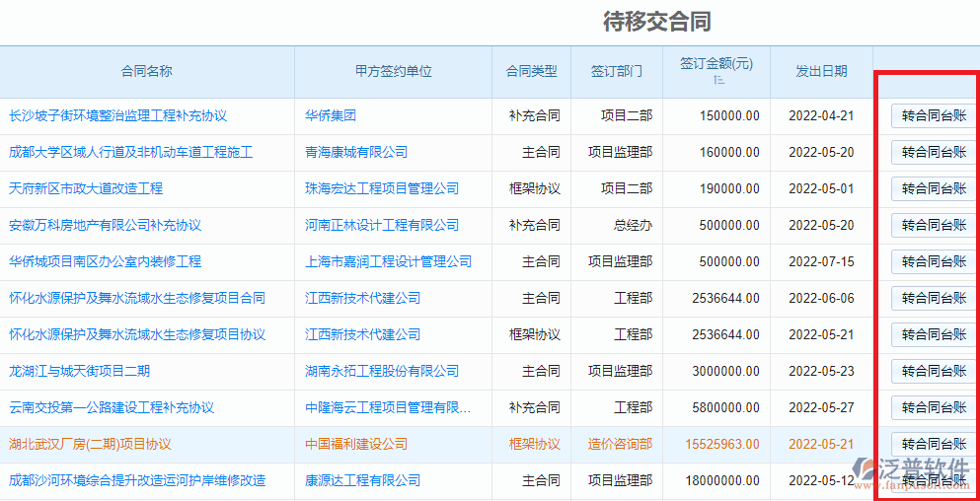Open the 华侨集团 company link
The height and width of the screenshot is (501, 980).
tap(330, 115)
